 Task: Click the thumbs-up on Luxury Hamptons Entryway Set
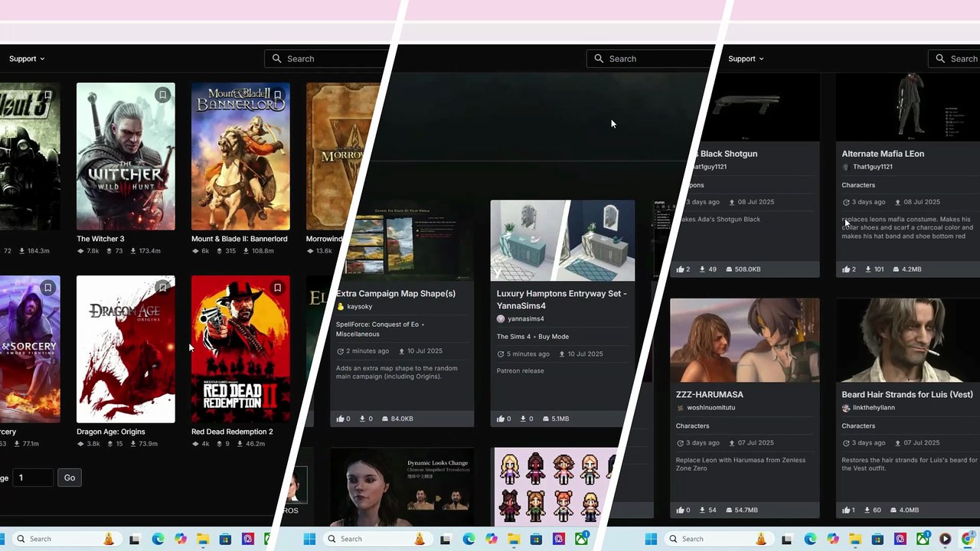click(501, 419)
